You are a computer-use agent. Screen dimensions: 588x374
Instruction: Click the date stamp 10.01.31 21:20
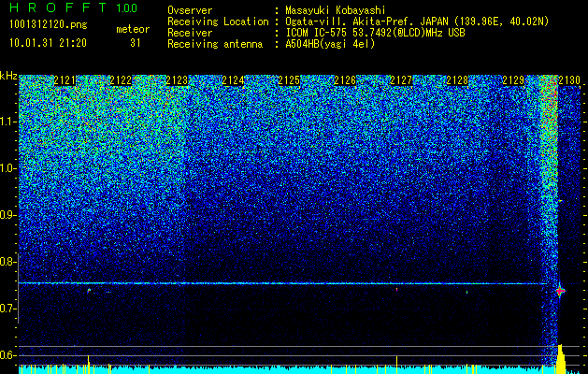48,43
